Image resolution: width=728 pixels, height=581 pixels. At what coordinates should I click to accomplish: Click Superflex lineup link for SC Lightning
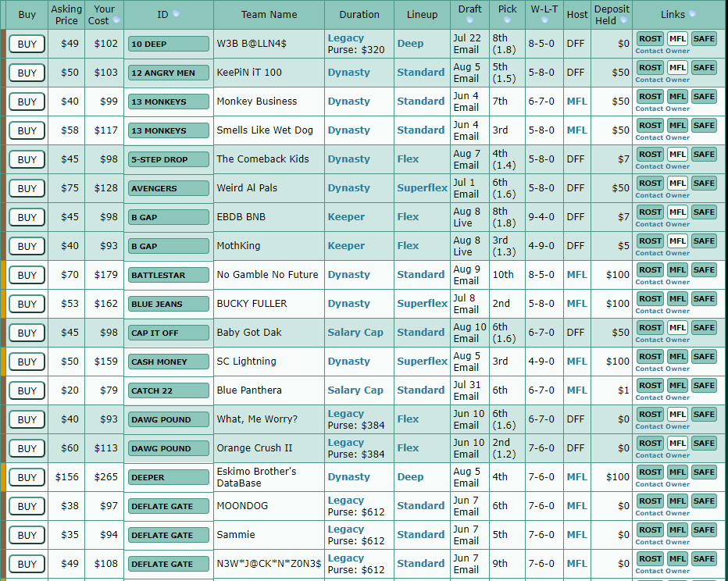(x=422, y=362)
